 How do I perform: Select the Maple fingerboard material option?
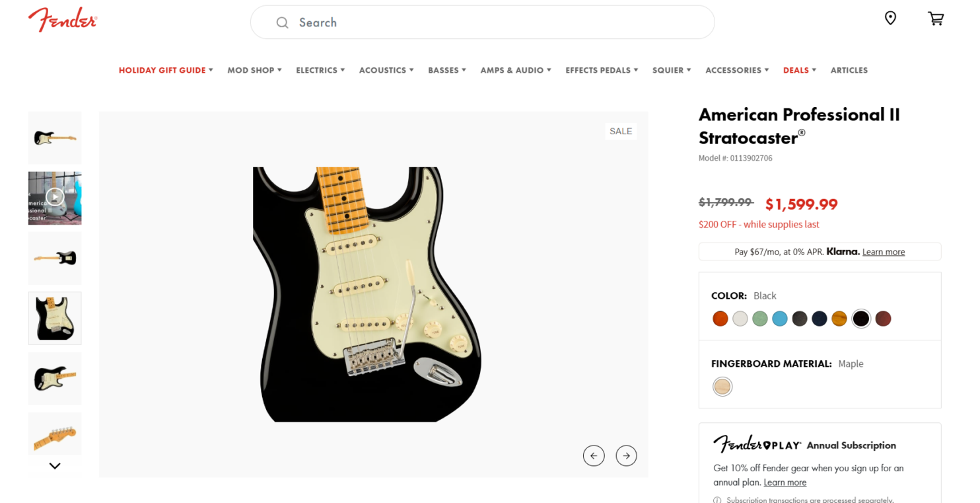(722, 387)
